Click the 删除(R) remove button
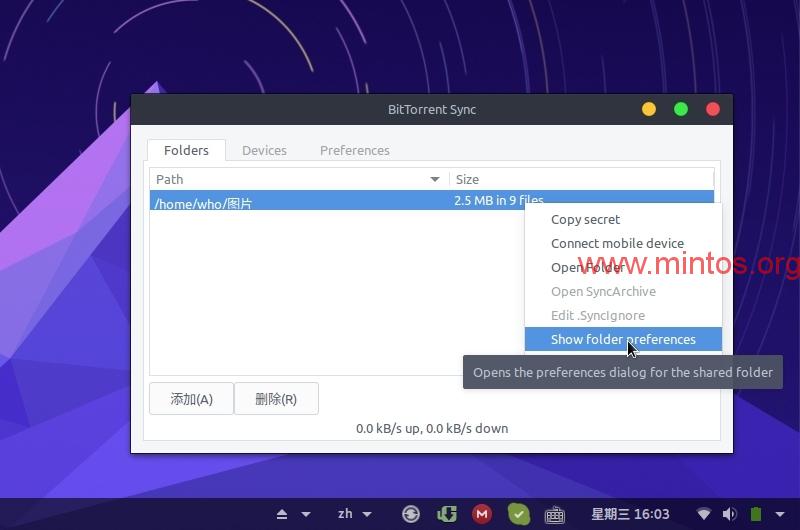This screenshot has width=800, height=530. click(276, 399)
